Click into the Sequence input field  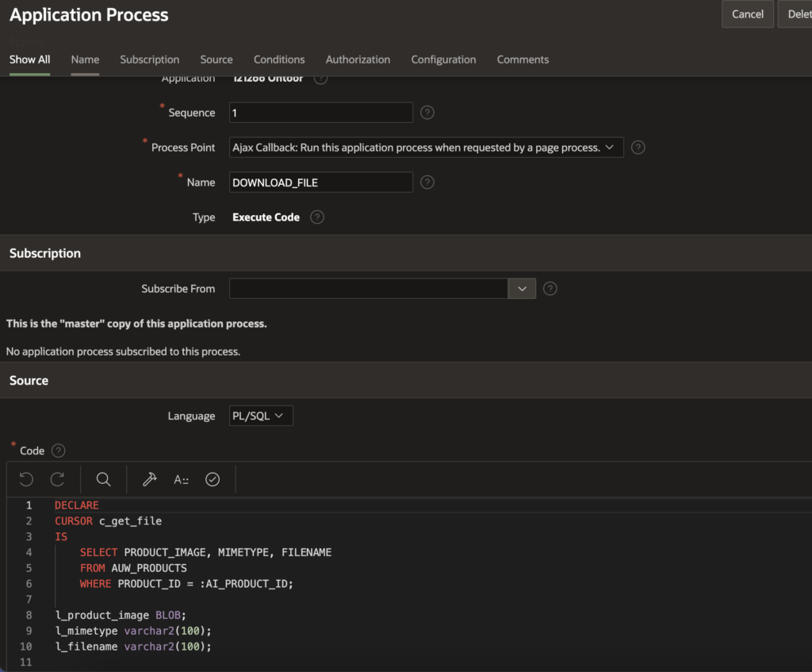tap(320, 113)
